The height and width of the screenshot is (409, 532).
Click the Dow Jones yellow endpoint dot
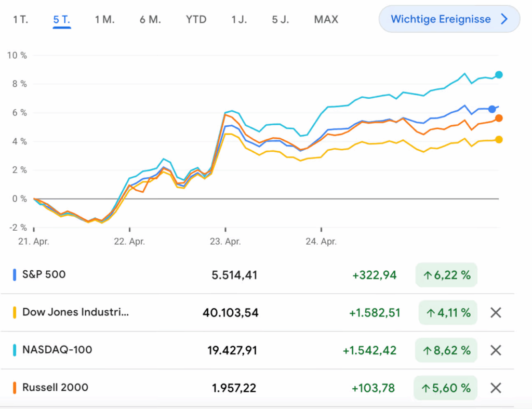coord(499,139)
